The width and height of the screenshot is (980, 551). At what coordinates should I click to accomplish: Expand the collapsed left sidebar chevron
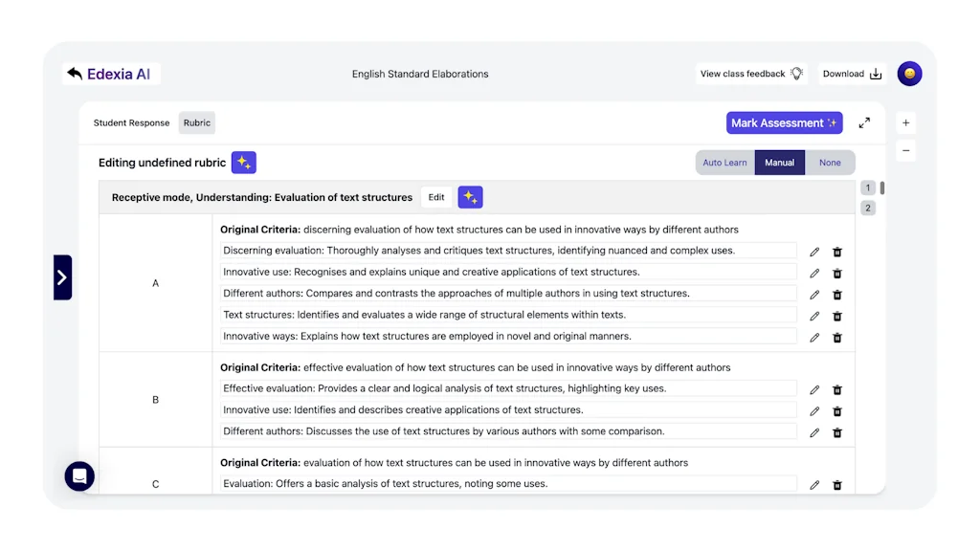pyautogui.click(x=62, y=276)
